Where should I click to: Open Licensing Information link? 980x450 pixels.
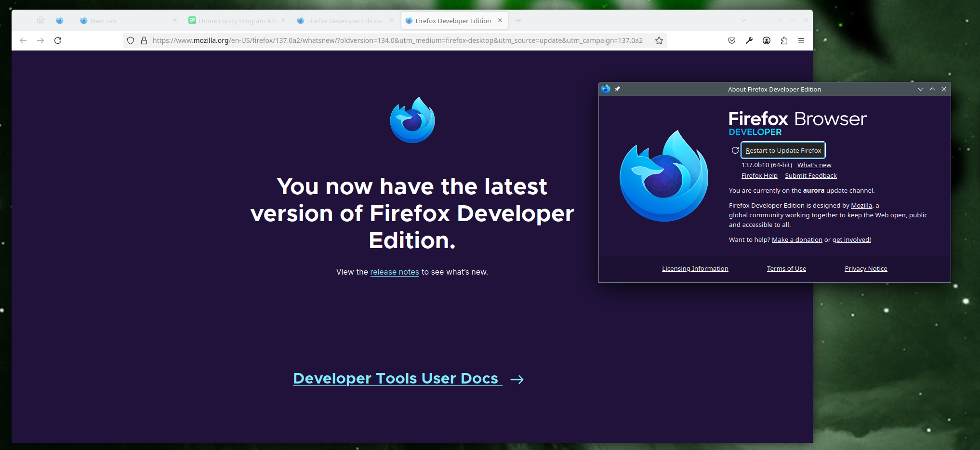[695, 268]
